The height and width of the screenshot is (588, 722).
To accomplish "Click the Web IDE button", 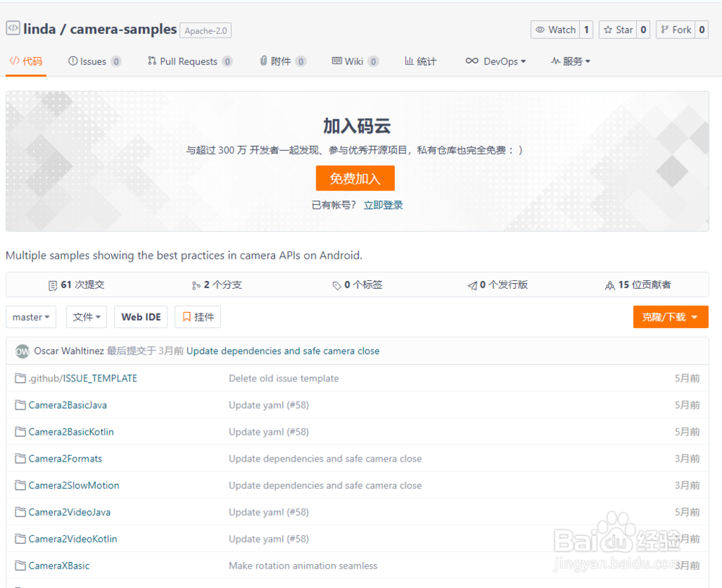I will coord(141,317).
